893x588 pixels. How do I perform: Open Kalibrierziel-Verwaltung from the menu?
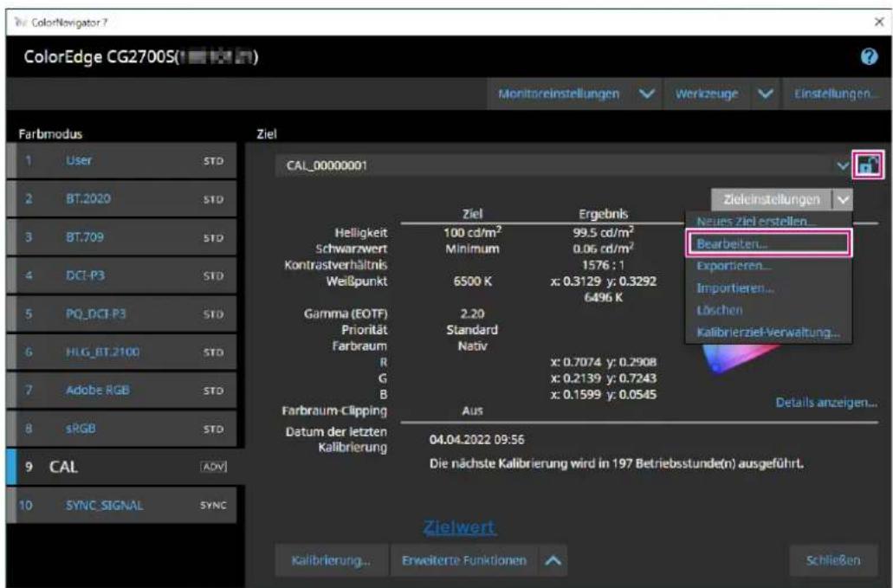(768, 333)
